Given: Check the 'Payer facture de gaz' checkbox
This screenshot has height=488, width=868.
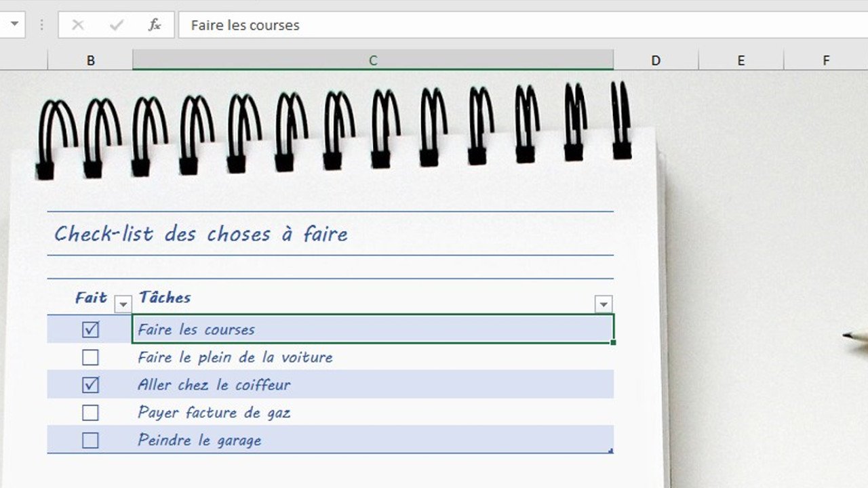Looking at the screenshot, I should 90,413.
